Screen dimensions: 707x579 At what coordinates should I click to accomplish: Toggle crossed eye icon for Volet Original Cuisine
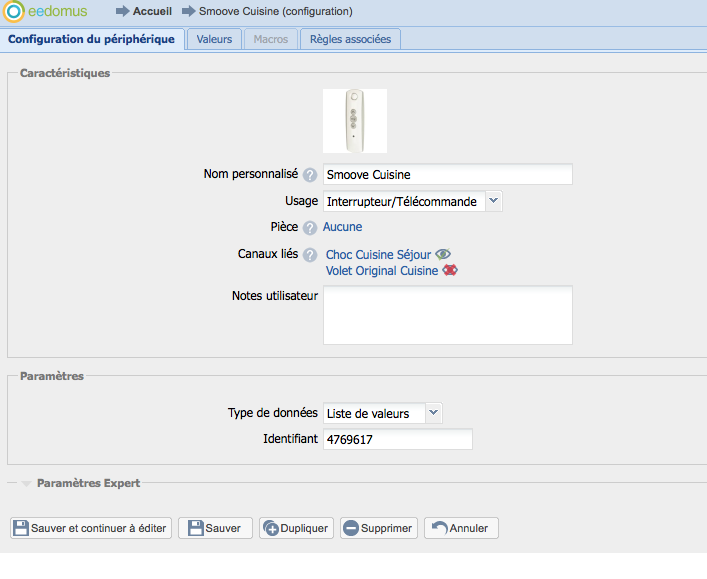[x=450, y=271]
